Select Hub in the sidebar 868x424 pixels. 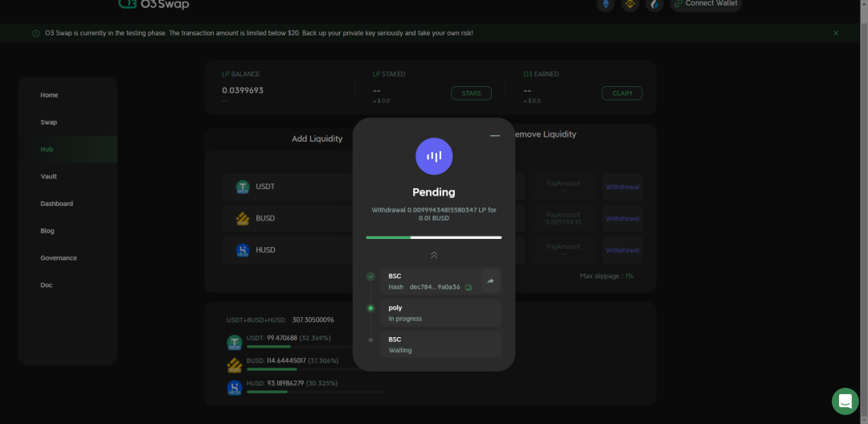[x=47, y=150]
